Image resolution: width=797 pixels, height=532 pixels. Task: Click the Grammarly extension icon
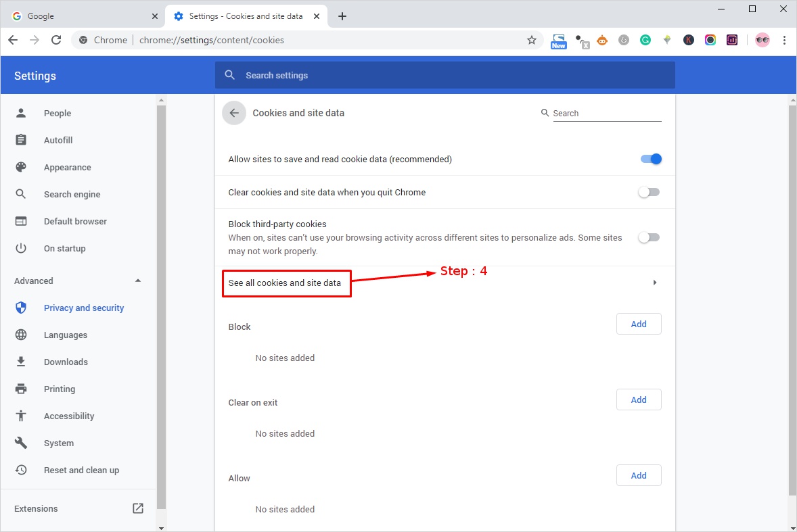coord(645,40)
